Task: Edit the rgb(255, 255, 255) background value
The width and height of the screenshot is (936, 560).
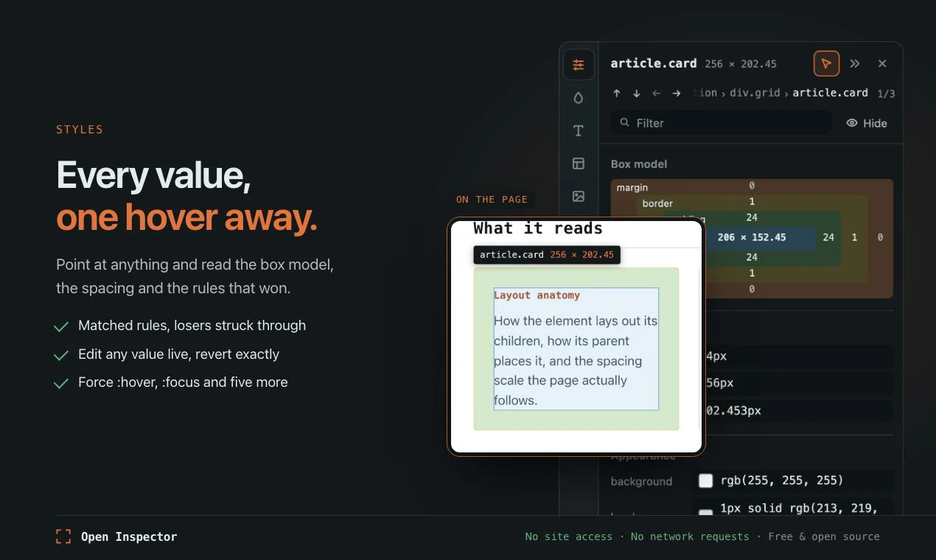Action: pos(781,480)
